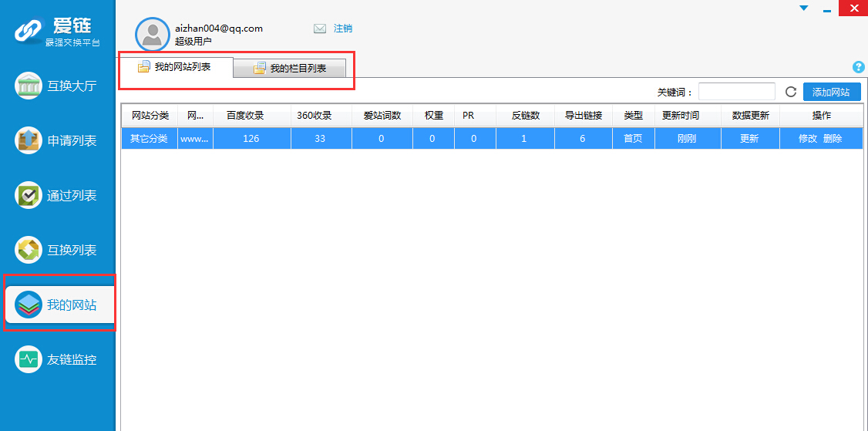868x431 pixels.
Task: Sort by 权重 column header
Action: (x=433, y=116)
